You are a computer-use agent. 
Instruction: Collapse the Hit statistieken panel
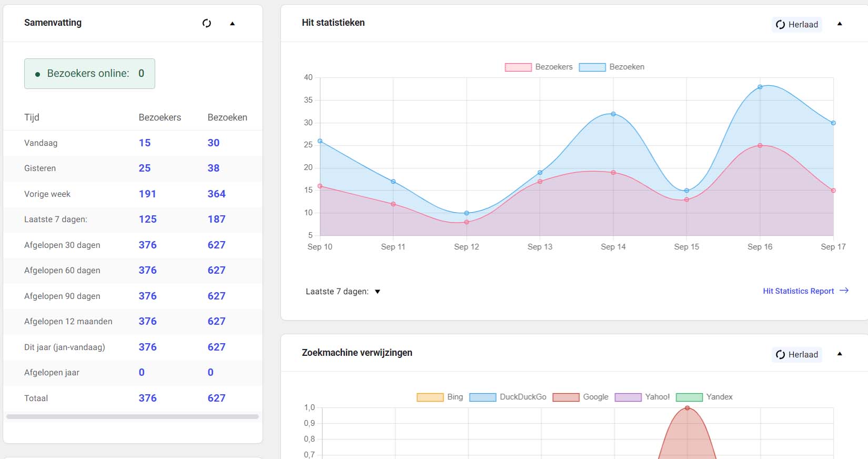[x=840, y=24]
